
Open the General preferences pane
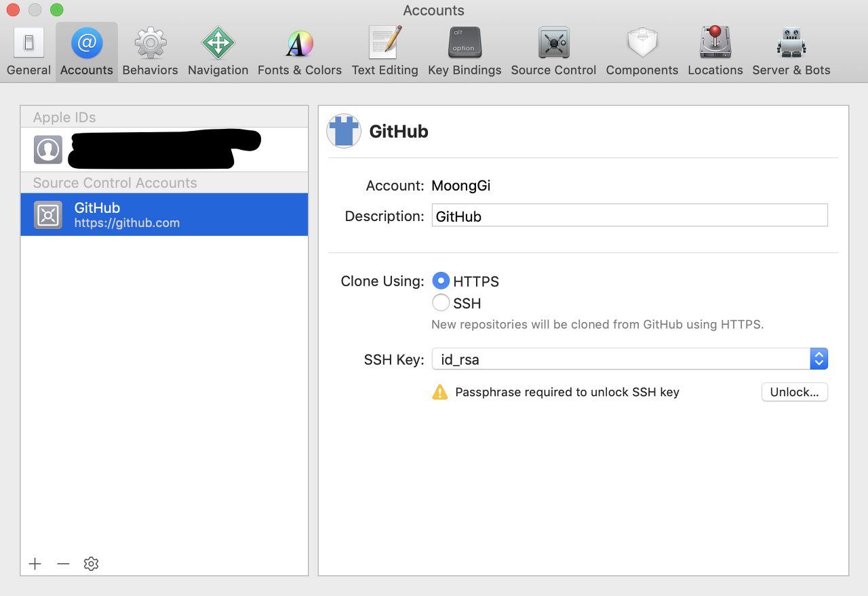point(28,52)
